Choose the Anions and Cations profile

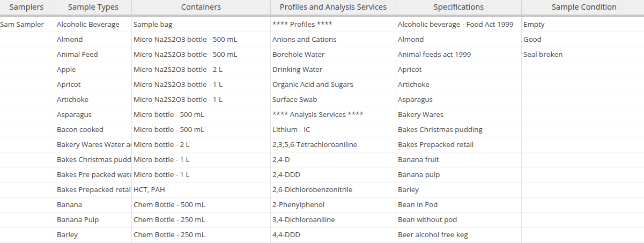(x=304, y=40)
